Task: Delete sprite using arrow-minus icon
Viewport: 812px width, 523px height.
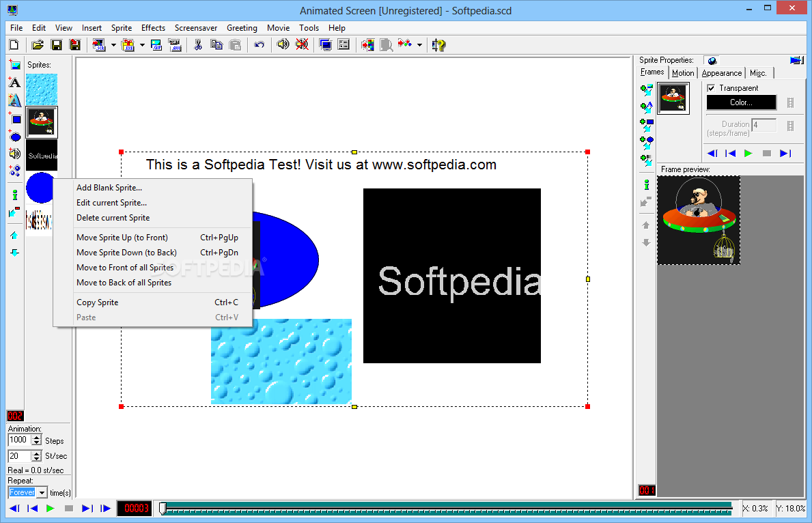Action: coord(15,212)
